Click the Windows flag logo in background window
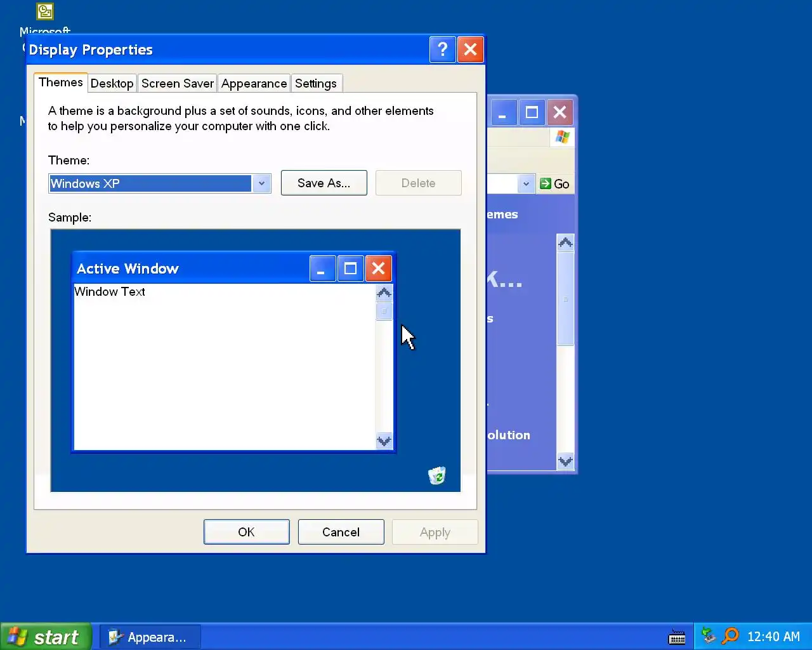This screenshot has width=812, height=650. [x=562, y=137]
